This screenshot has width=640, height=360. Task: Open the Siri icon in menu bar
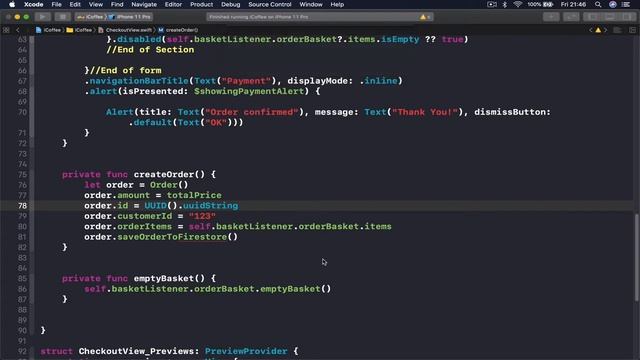(613, 4)
